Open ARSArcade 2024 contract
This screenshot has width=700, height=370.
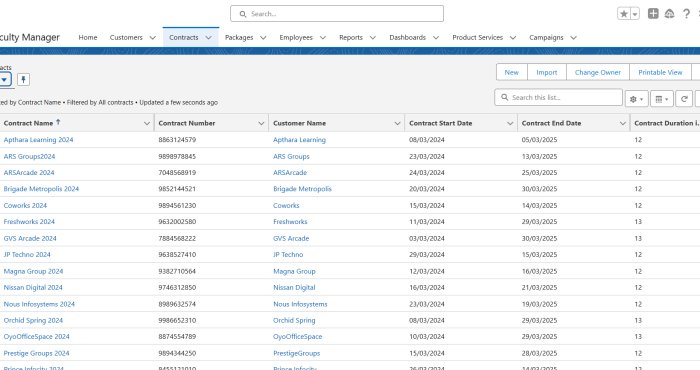point(29,172)
